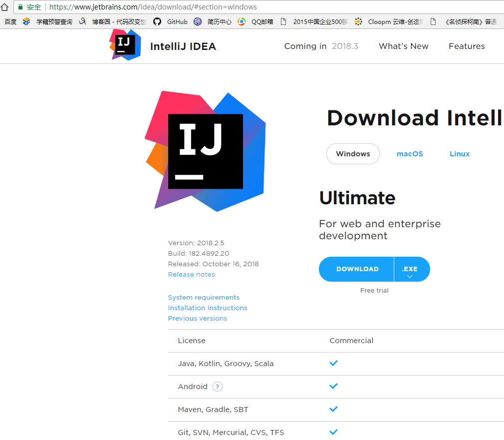Click the checkmark in the Android row

[334, 386]
